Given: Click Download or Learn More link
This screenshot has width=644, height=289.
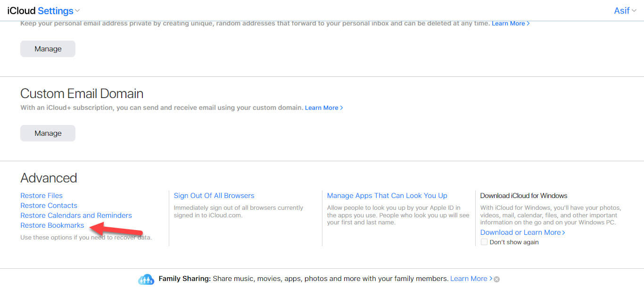Looking at the screenshot, I should pos(522,232).
